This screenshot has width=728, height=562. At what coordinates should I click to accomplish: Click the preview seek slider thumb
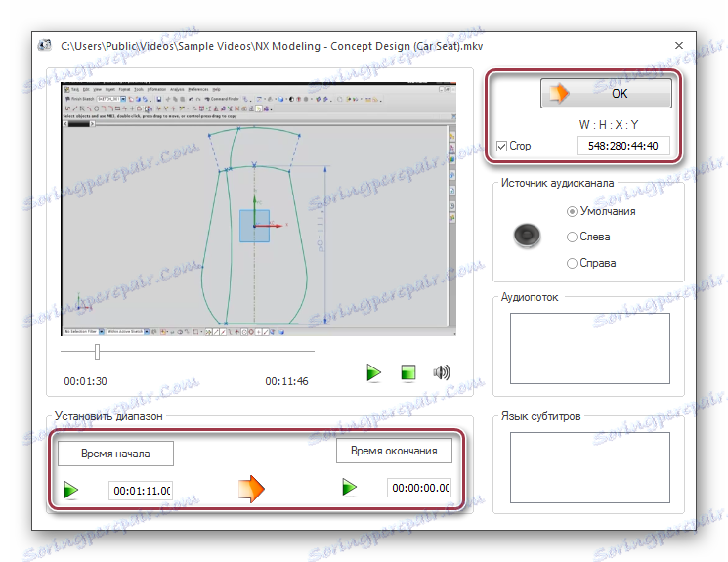[x=97, y=352]
